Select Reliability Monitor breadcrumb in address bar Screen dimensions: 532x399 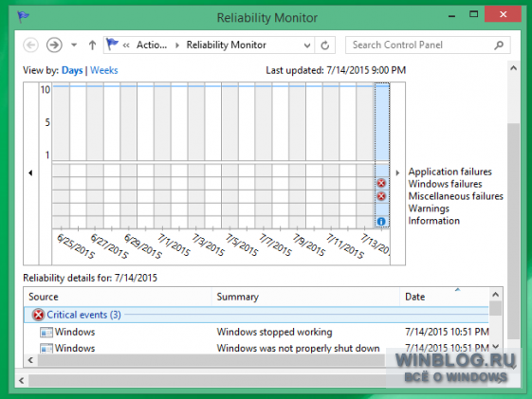click(226, 45)
